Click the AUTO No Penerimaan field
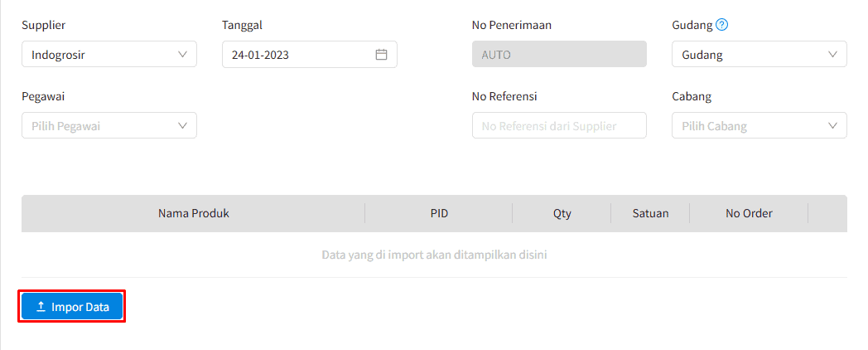The height and width of the screenshot is (350, 868). (559, 55)
